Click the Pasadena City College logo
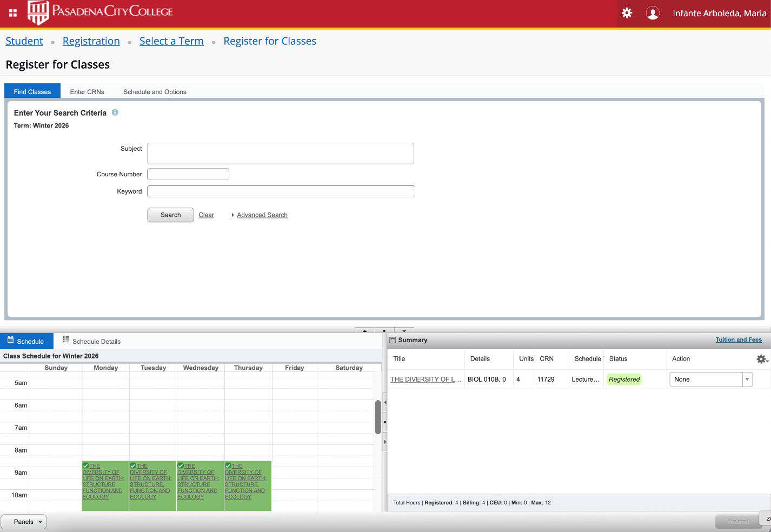This screenshot has width=771, height=532. (101, 12)
